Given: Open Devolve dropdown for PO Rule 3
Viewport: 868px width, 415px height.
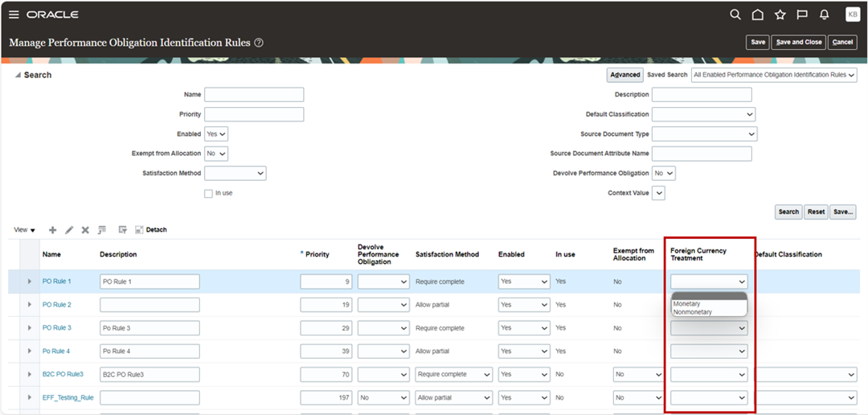Looking at the screenshot, I should [x=383, y=328].
